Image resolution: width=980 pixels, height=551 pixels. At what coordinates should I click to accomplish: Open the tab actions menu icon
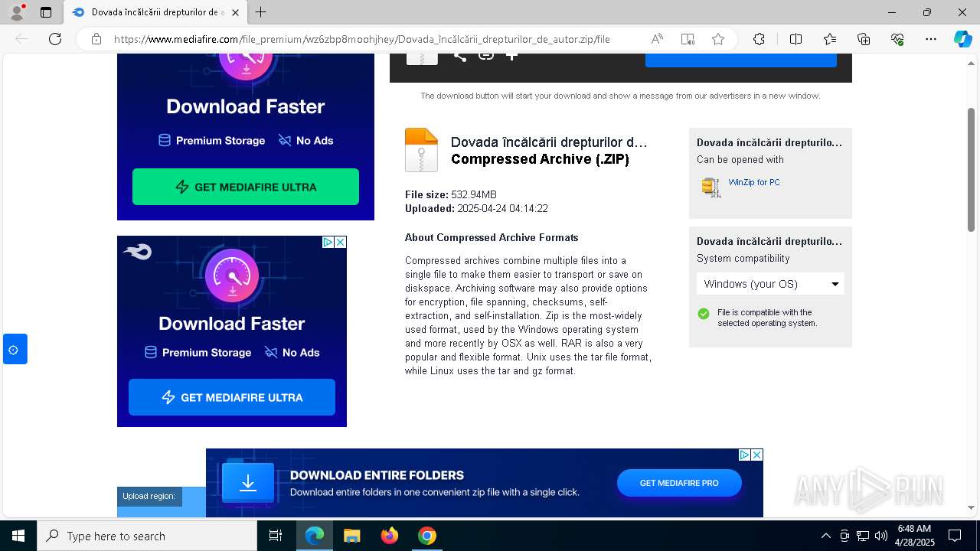(x=46, y=12)
